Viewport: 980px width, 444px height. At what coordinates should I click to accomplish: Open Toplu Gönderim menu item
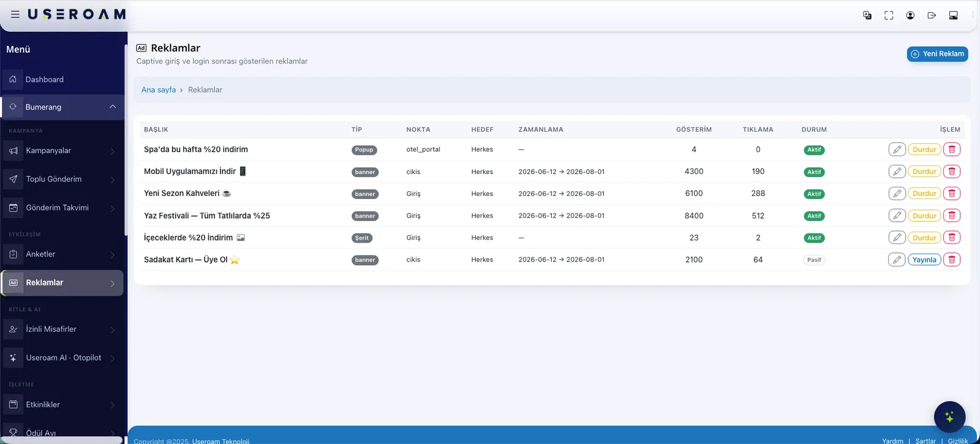(x=62, y=179)
